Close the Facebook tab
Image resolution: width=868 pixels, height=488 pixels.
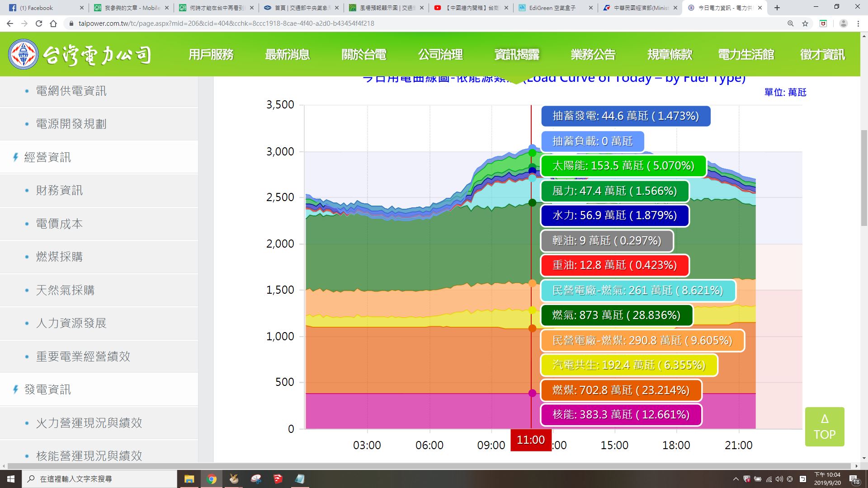click(x=81, y=8)
